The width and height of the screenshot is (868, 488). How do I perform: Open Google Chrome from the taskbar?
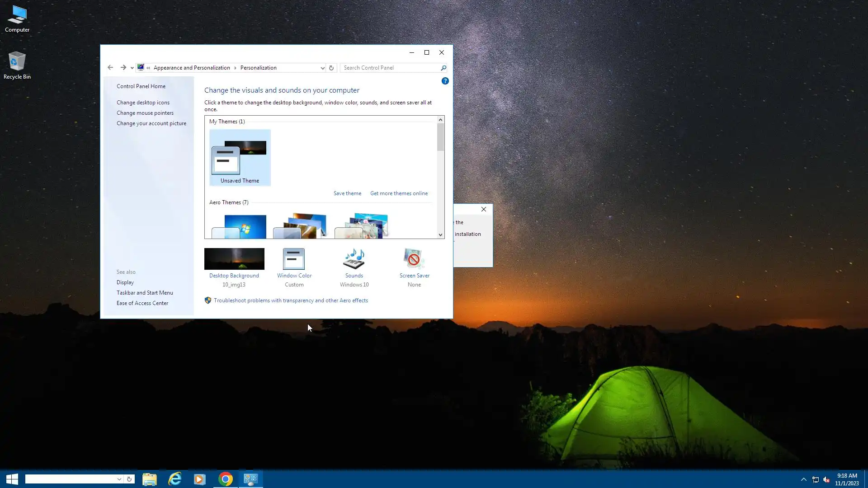coord(225,479)
